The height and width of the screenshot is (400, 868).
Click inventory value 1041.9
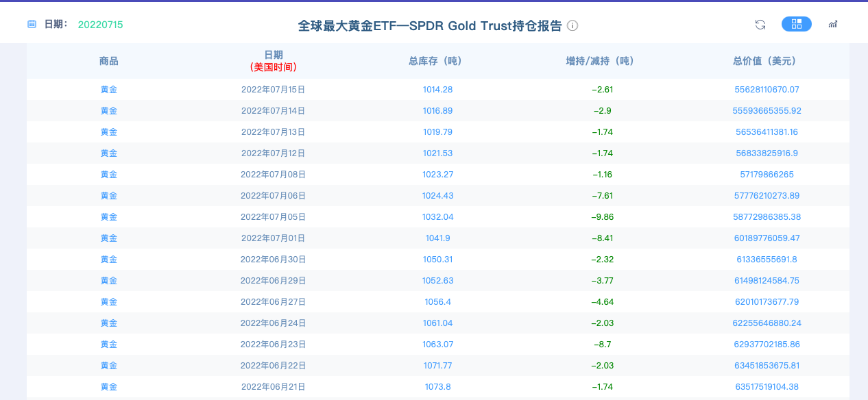438,238
